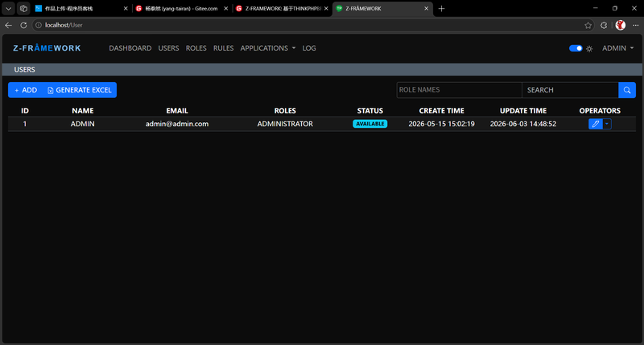Open the dropdown arrow beside the edit button
644x345 pixels.
tap(607, 124)
